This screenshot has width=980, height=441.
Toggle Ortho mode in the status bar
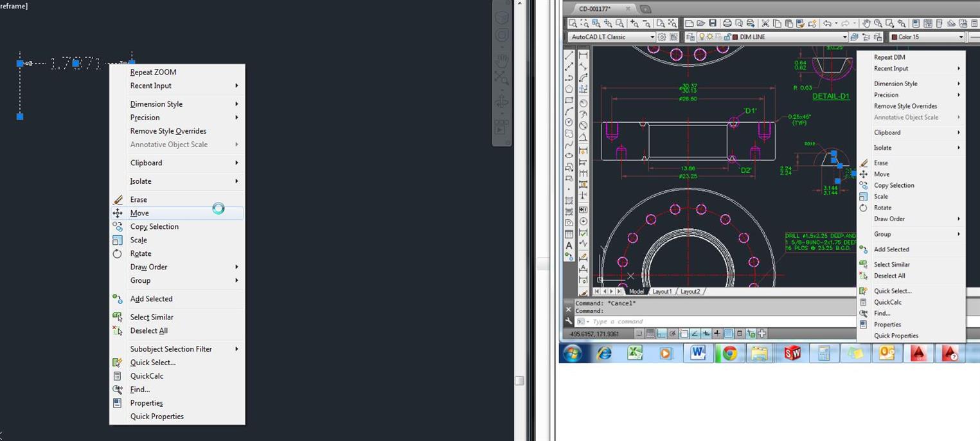click(x=661, y=333)
